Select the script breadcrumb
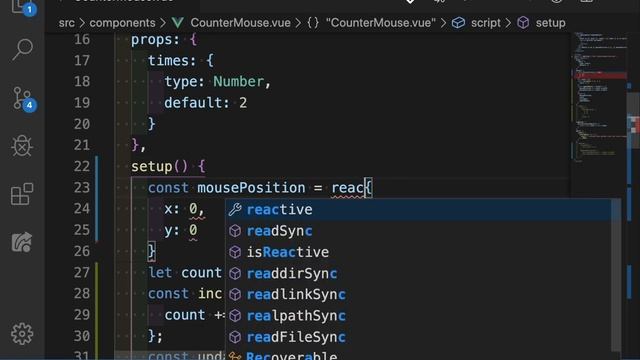 486,23
